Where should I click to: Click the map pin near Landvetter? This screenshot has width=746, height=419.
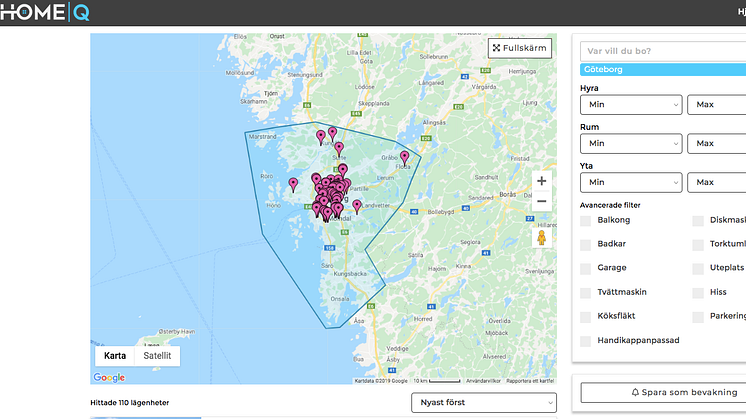357,206
